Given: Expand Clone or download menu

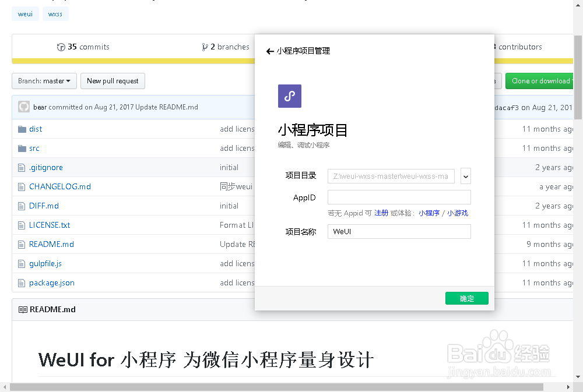Looking at the screenshot, I should click(x=539, y=81).
